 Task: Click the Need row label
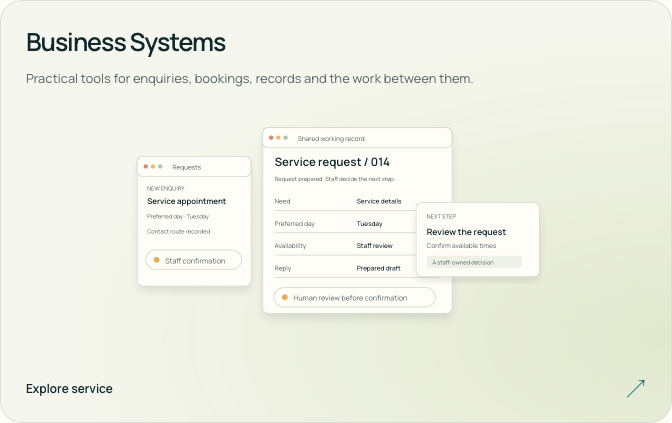(x=282, y=201)
